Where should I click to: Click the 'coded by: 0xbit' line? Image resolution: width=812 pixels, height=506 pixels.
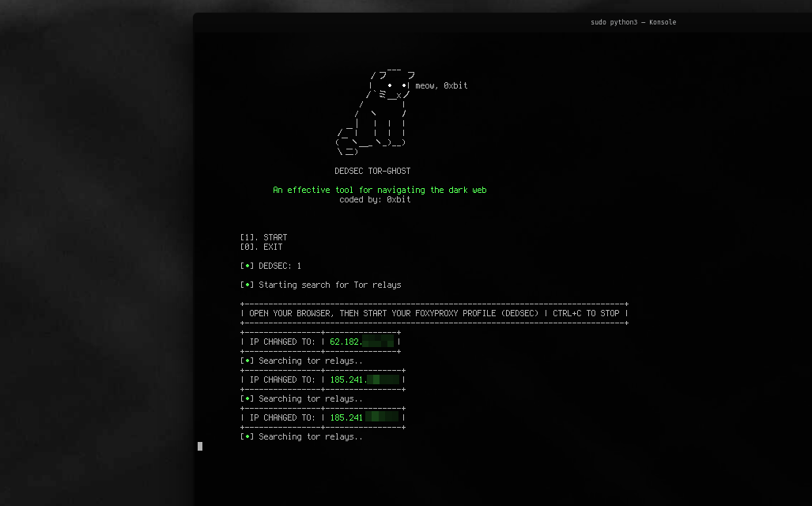(375, 199)
